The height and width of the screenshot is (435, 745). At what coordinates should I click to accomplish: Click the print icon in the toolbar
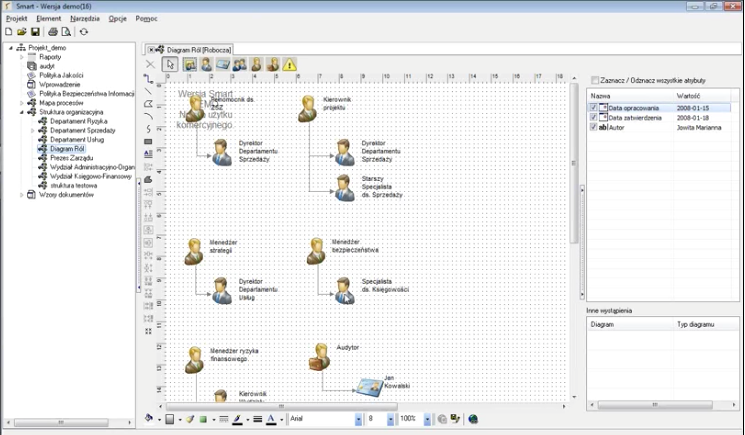point(52,32)
